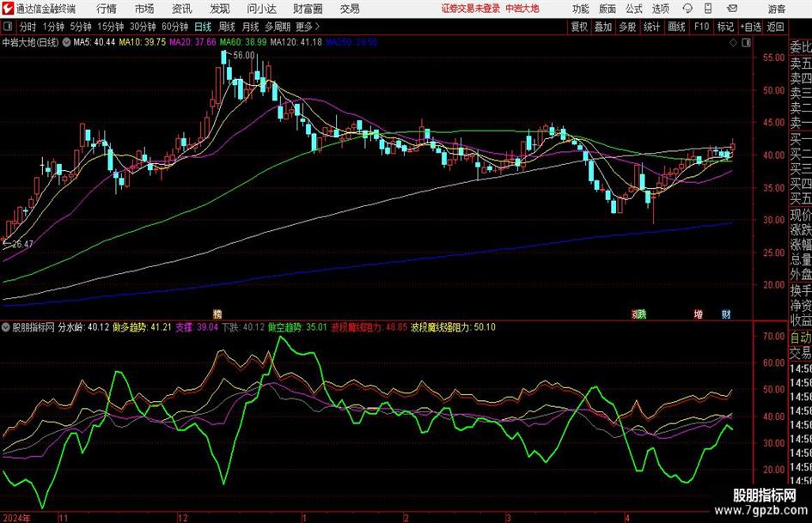Screen dimensions: 812x523
Task: Click the 财 marker on the chart
Action: [726, 314]
